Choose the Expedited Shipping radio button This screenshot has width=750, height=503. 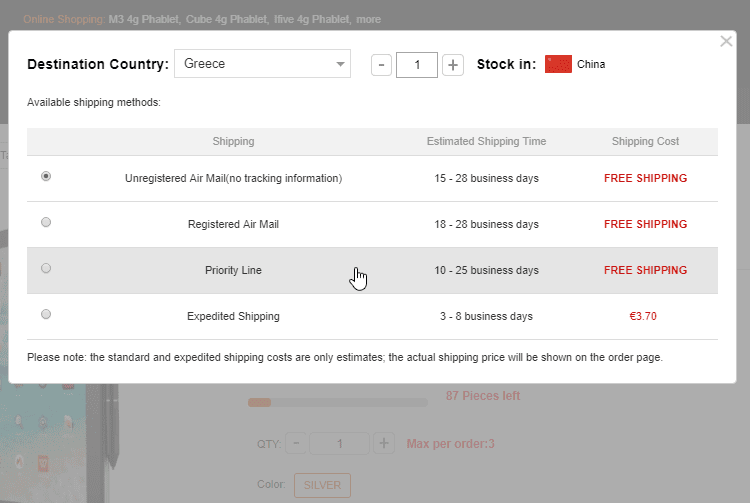coord(46,314)
